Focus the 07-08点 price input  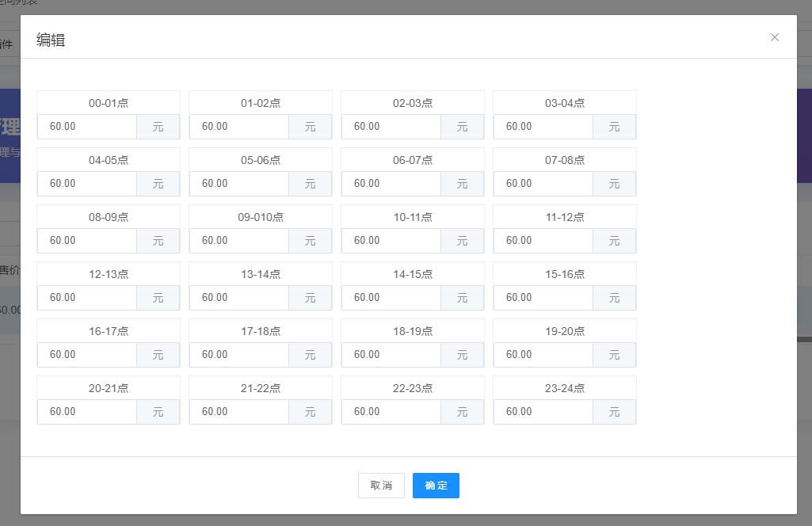click(543, 184)
